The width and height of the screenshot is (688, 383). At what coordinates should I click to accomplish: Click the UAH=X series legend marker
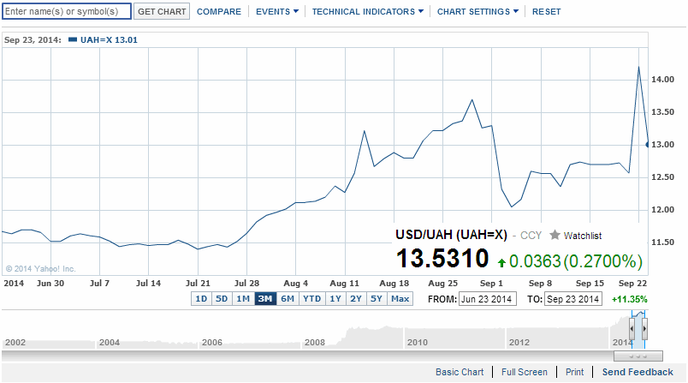(73, 40)
